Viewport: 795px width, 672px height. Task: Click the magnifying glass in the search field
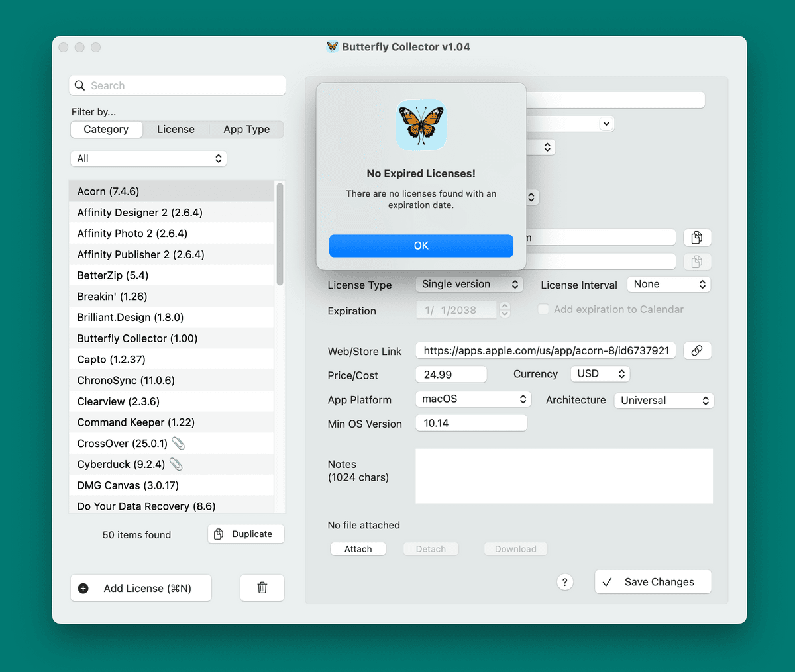tap(80, 85)
